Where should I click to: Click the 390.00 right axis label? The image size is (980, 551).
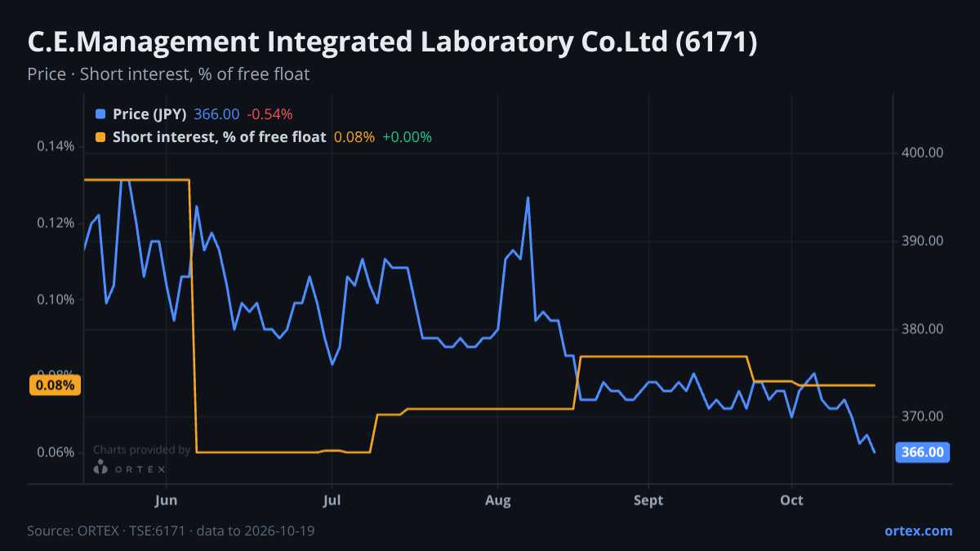coord(923,241)
